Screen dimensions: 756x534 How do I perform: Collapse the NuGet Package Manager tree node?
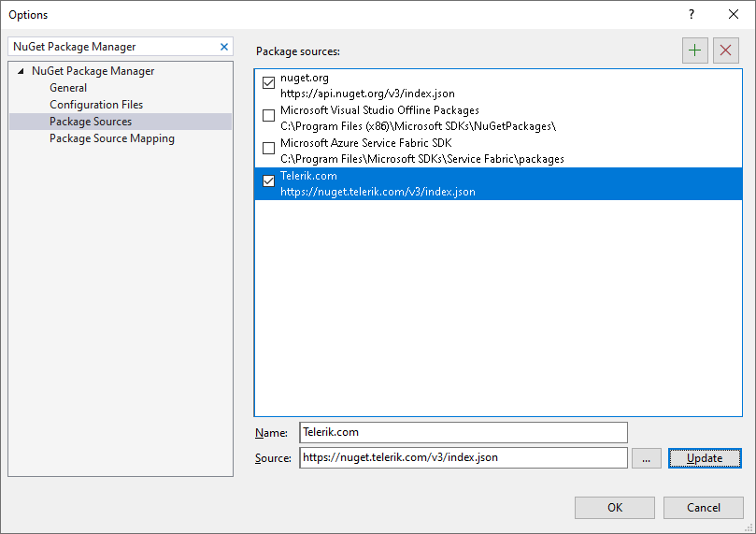(21, 71)
